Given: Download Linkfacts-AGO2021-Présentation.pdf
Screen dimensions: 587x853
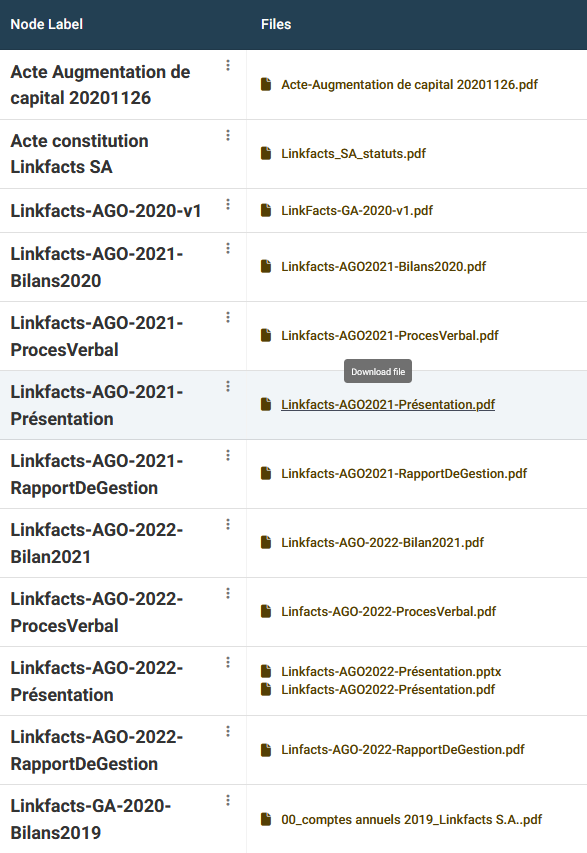Looking at the screenshot, I should pos(388,404).
